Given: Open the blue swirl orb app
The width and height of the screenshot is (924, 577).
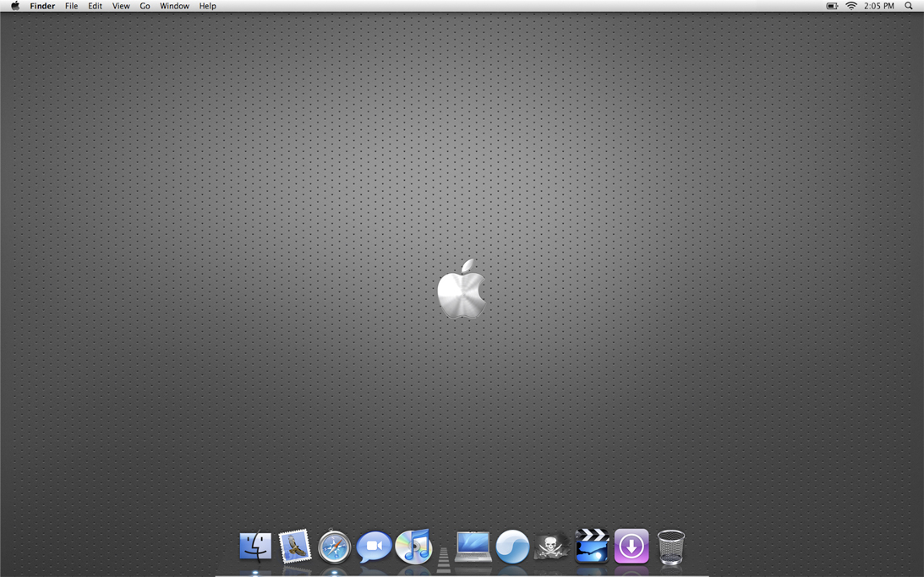Looking at the screenshot, I should tap(512, 547).
